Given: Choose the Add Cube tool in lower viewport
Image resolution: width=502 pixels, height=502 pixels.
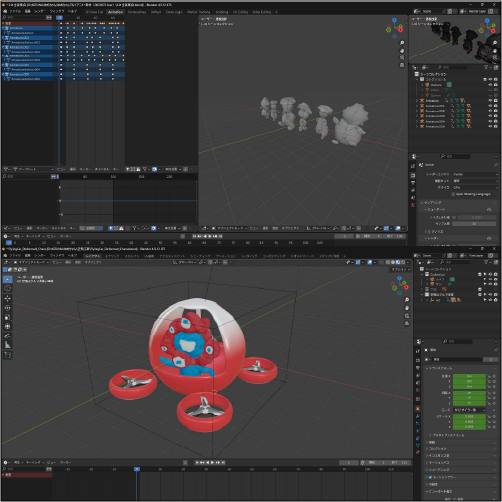Looking at the screenshot, I should click(8, 355).
